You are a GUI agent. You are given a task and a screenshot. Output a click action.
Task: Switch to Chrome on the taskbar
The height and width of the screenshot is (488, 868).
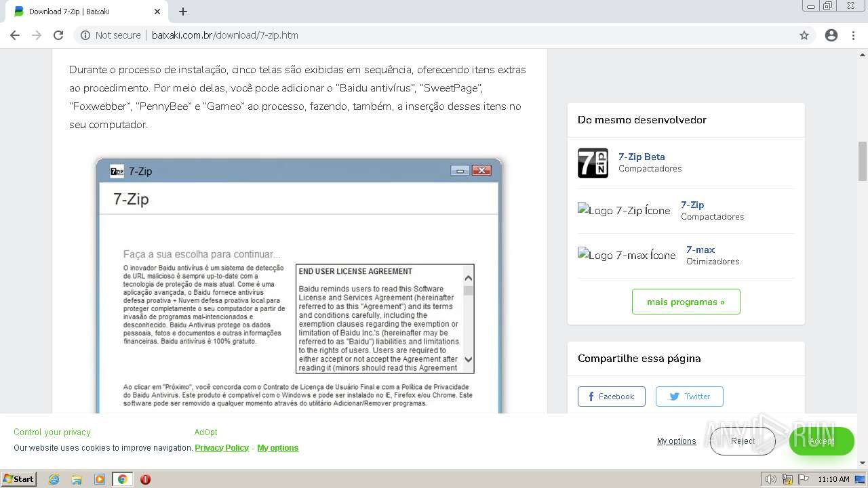[x=122, y=479]
